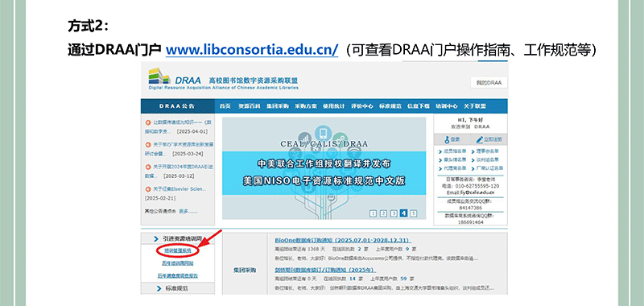Open the 牵头馆名单 list link

[455, 159]
